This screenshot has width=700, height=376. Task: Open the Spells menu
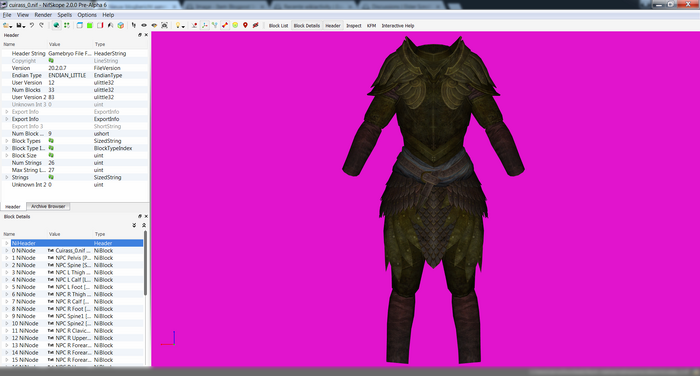tap(64, 15)
